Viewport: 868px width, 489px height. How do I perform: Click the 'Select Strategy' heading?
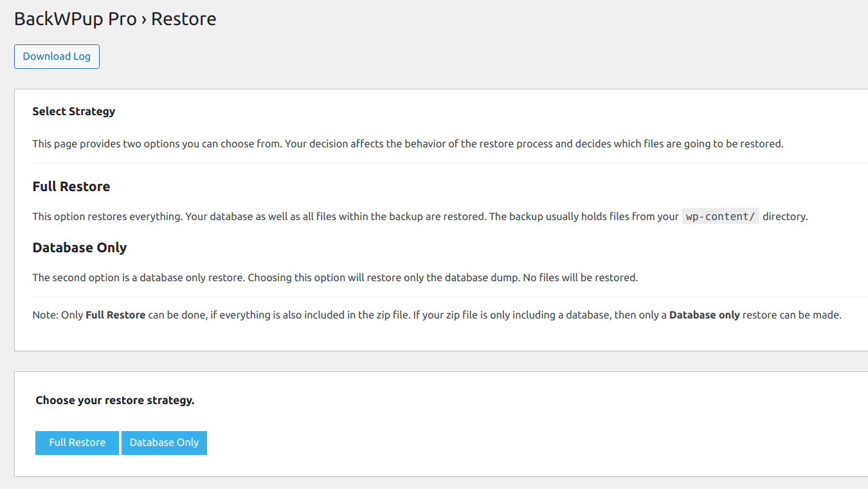74,111
